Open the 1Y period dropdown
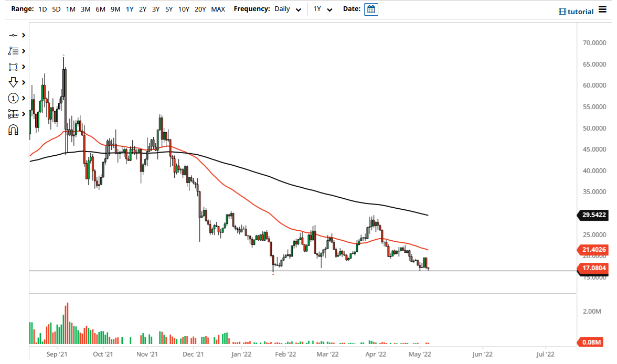This screenshot has height=364, width=617. click(322, 9)
